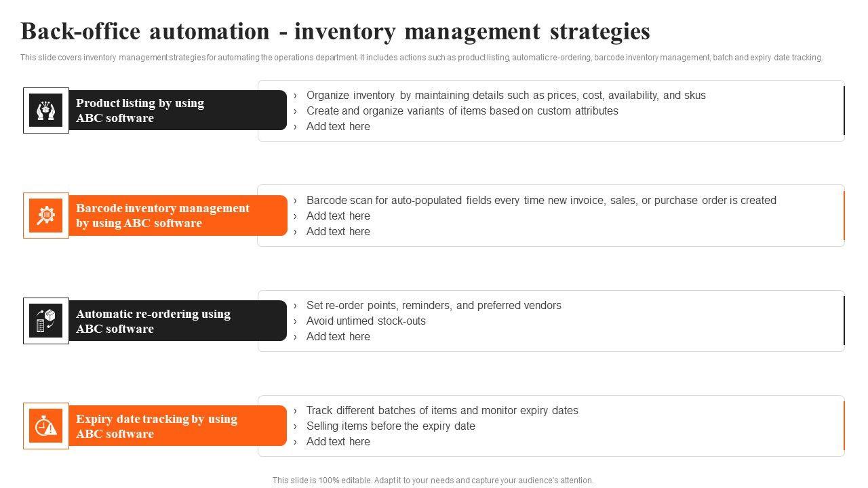Select the 'Barcode inventory management' orange banner
This screenshot has height=488, width=868.
[x=176, y=216]
